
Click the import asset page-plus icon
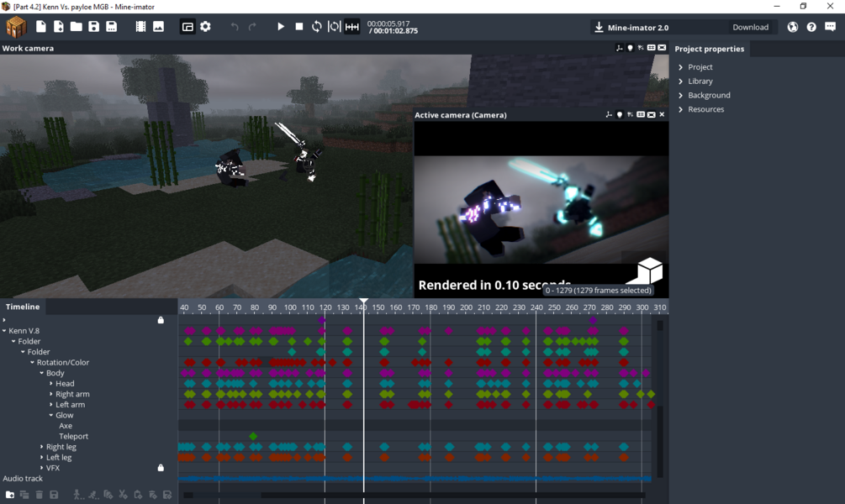[x=58, y=26]
